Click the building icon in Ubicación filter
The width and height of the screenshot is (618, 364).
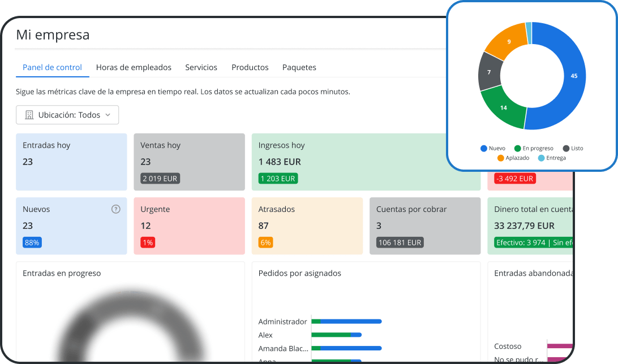click(29, 115)
